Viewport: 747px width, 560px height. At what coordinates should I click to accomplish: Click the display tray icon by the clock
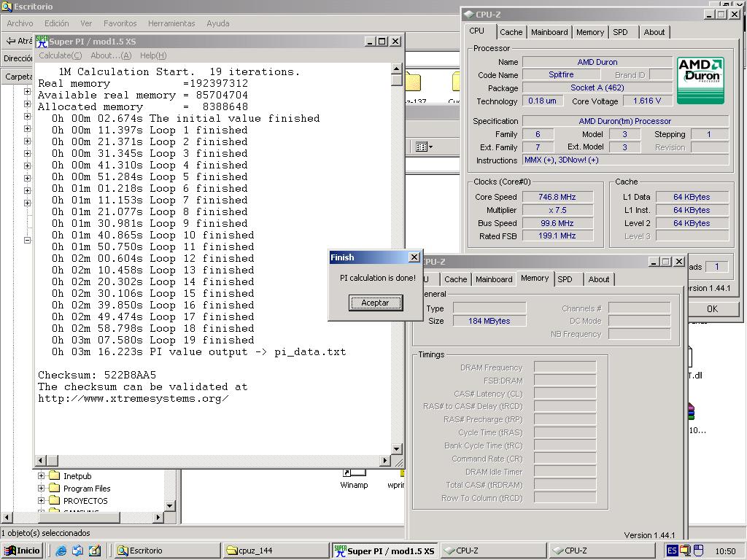(685, 551)
